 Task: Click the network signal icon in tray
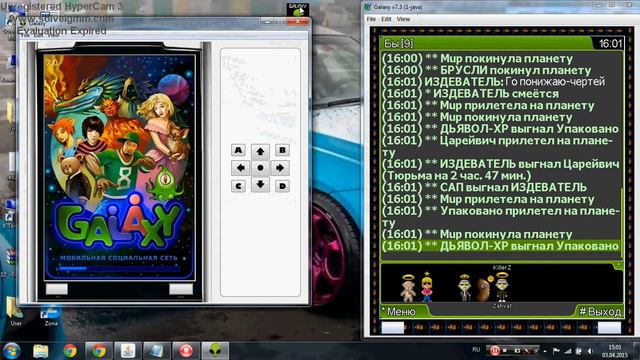pyautogui.click(x=568, y=351)
